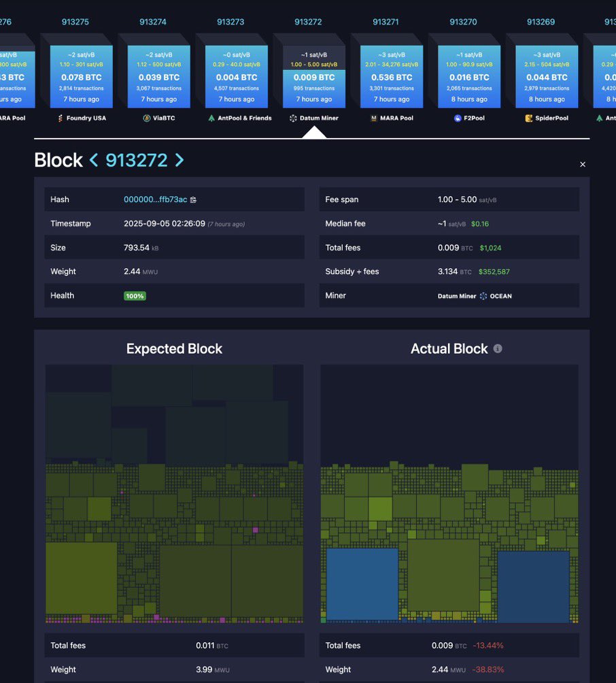Image resolution: width=616 pixels, height=683 pixels.
Task: Click the timestamp 2025-09-05 02:26:09
Action: (x=164, y=223)
